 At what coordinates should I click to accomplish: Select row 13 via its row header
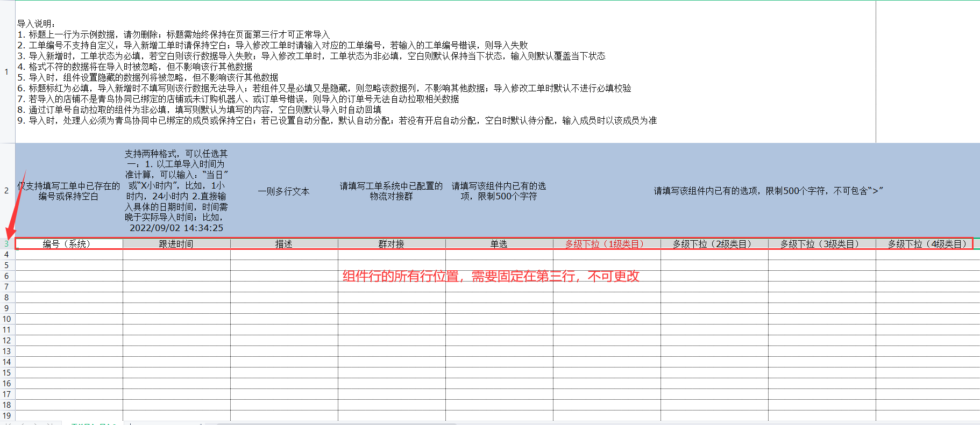click(7, 351)
